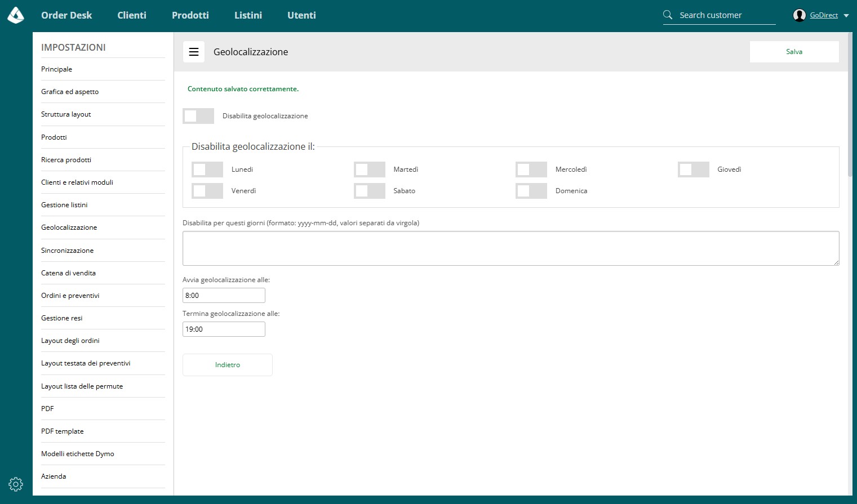
Task: Open the Clienti menu
Action: 132,15
